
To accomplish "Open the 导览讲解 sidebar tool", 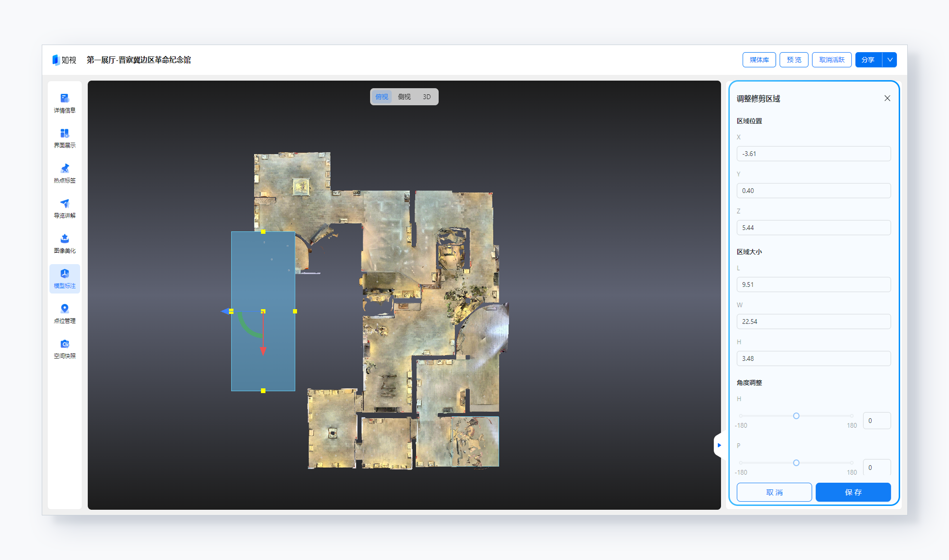I will click(x=65, y=209).
